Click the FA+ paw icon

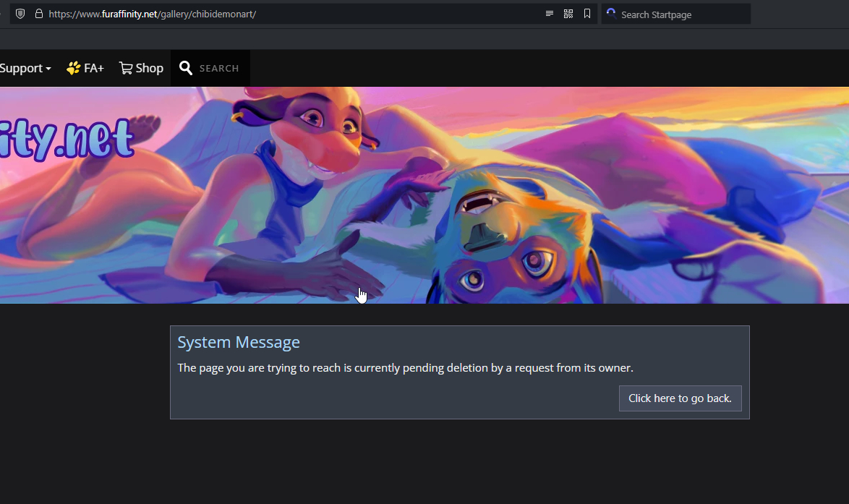73,68
